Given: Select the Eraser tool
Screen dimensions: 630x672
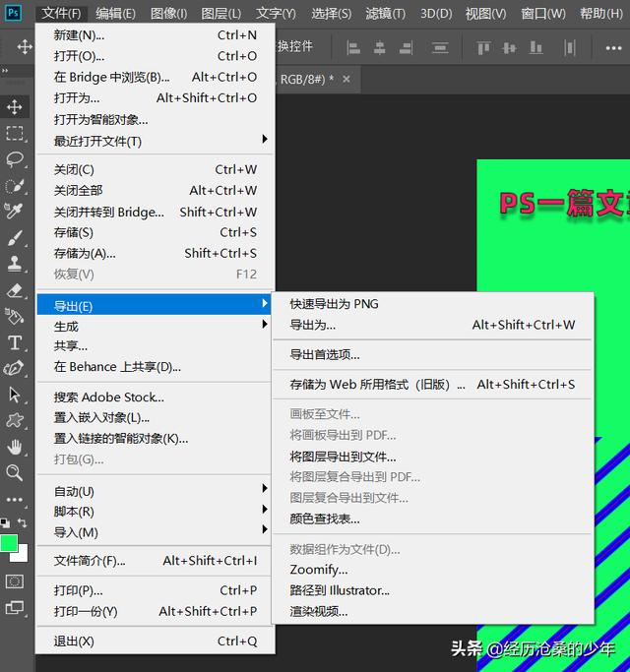Looking at the screenshot, I should click(x=15, y=290).
